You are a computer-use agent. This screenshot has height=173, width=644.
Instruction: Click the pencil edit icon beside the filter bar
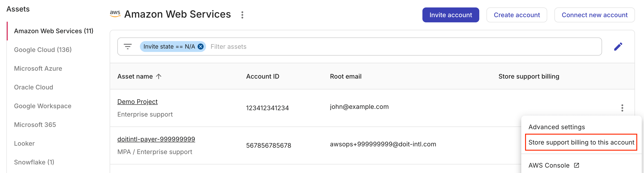(619, 46)
